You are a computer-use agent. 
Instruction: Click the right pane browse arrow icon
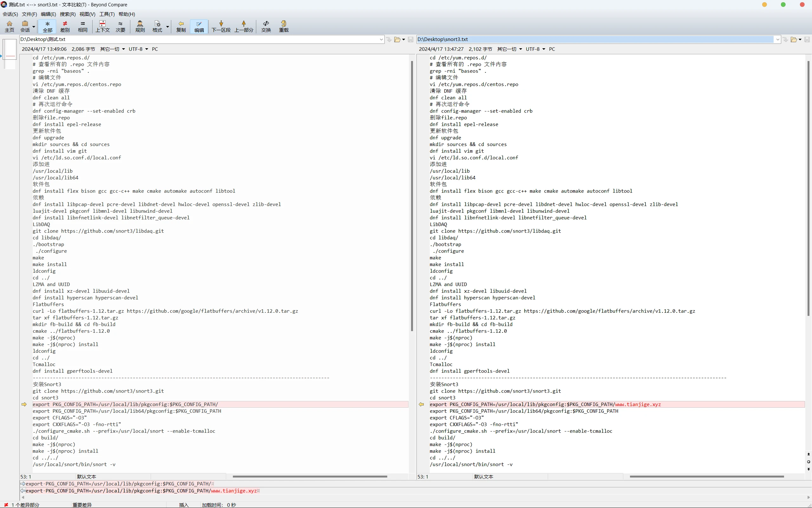(785, 40)
